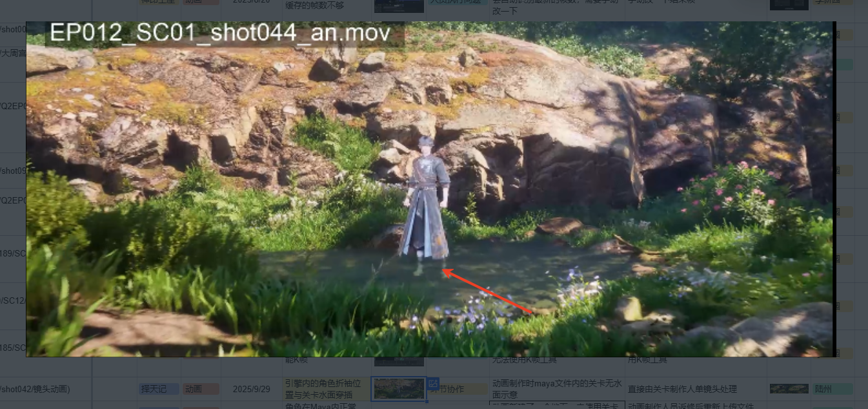Viewport: 868px width, 409px height.
Task: Click the red arrow annotation in the preview
Action: click(487, 292)
